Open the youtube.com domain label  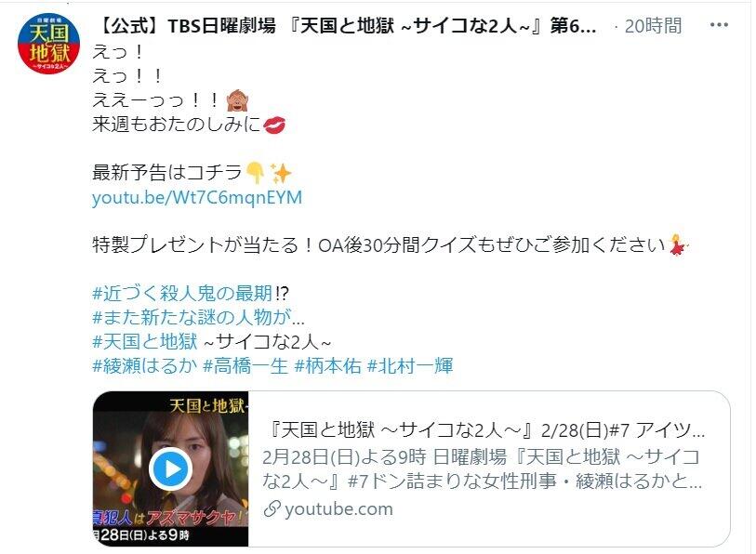339,508
